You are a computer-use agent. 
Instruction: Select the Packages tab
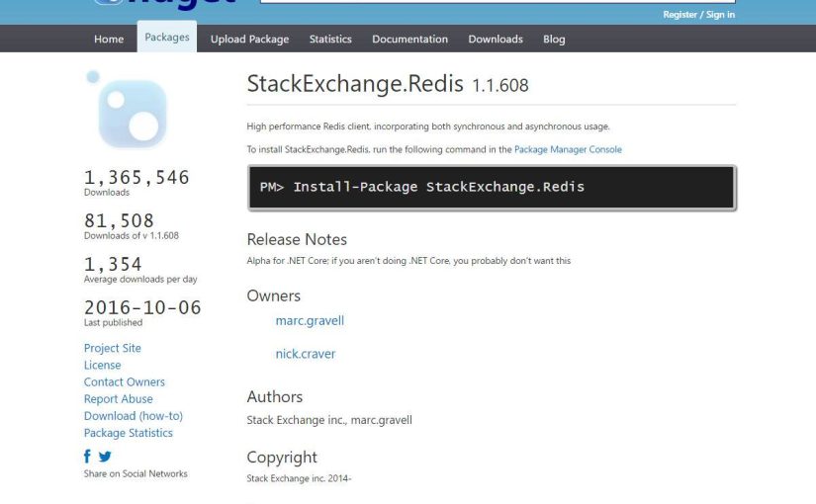(166, 39)
